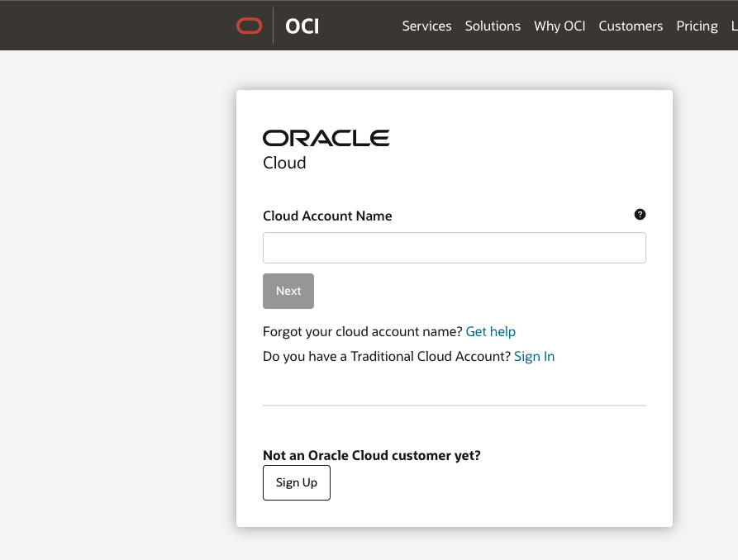738x560 pixels.
Task: Open the Why OCI menu
Action: [559, 26]
